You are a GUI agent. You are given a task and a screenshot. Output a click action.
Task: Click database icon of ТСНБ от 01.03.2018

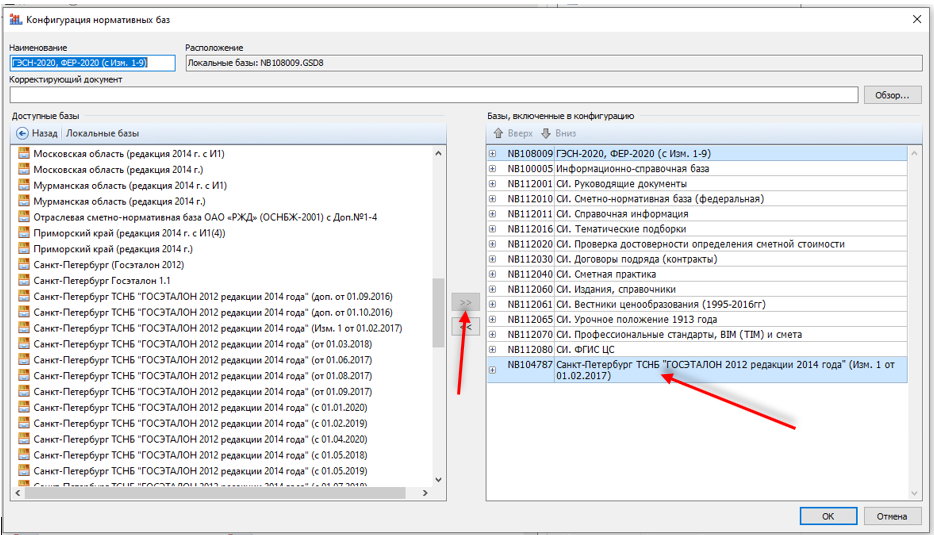[24, 344]
